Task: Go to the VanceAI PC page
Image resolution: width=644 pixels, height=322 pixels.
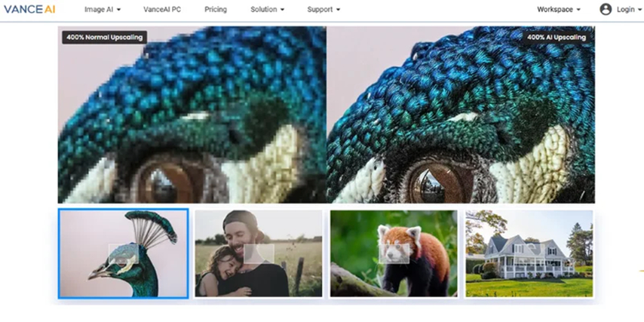Action: point(162,10)
